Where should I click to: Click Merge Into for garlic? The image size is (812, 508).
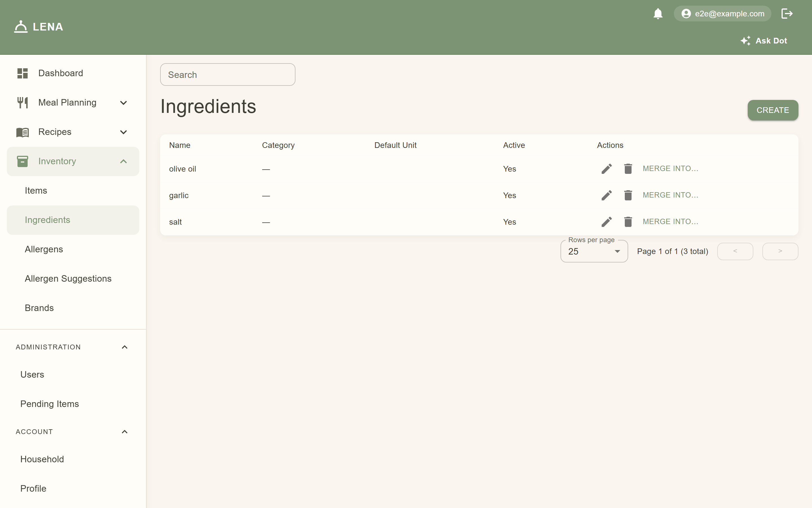670,195
